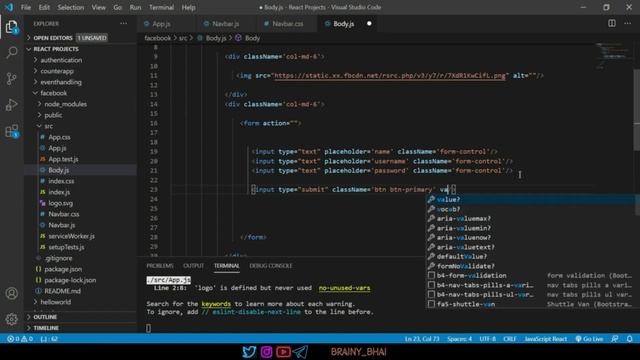Click the keywords link in terminal
640x360 pixels.
click(x=216, y=304)
